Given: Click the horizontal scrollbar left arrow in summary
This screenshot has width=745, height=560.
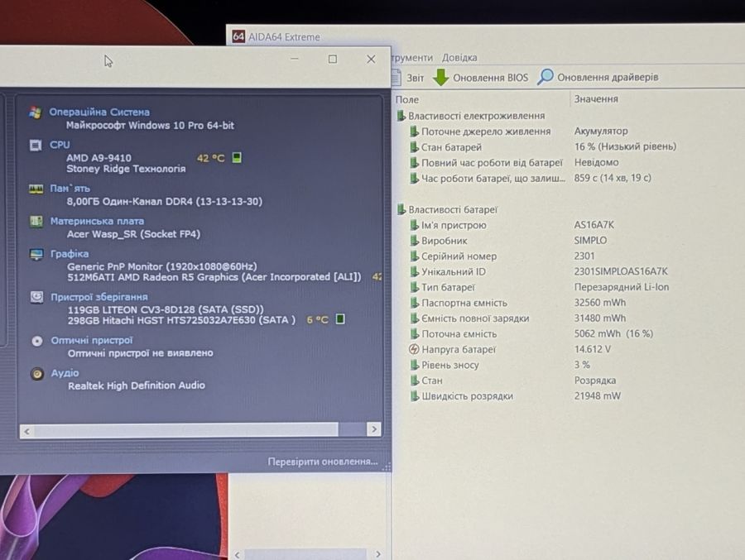Looking at the screenshot, I should click(26, 431).
